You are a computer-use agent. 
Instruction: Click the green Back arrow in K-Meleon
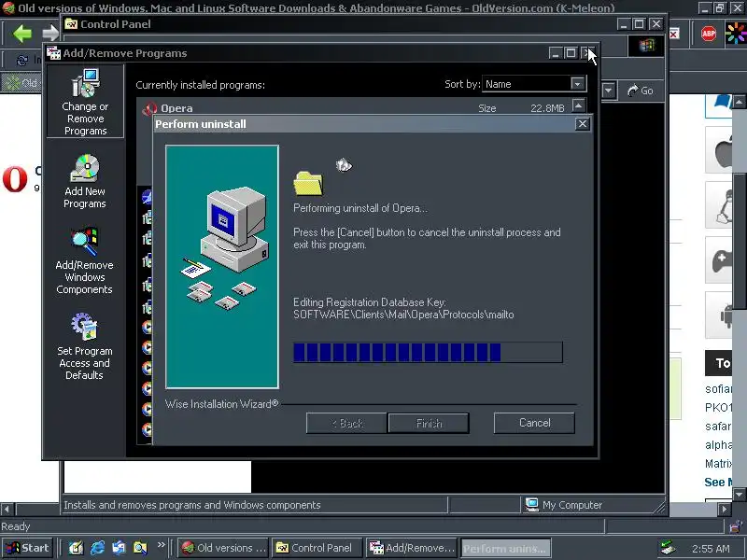22,34
